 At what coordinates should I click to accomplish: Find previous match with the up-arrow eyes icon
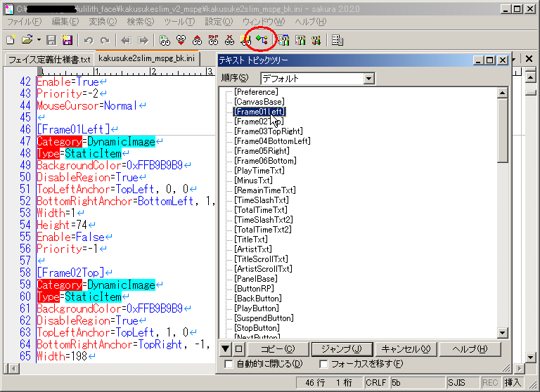(198, 40)
